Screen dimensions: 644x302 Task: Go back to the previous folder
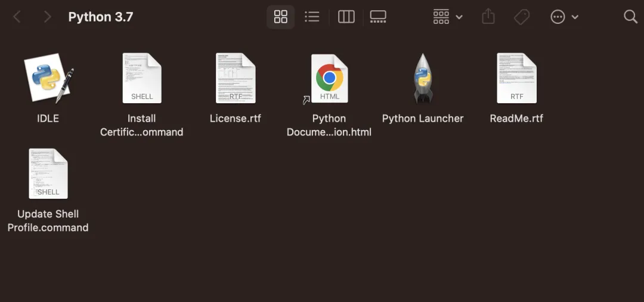[x=17, y=17]
